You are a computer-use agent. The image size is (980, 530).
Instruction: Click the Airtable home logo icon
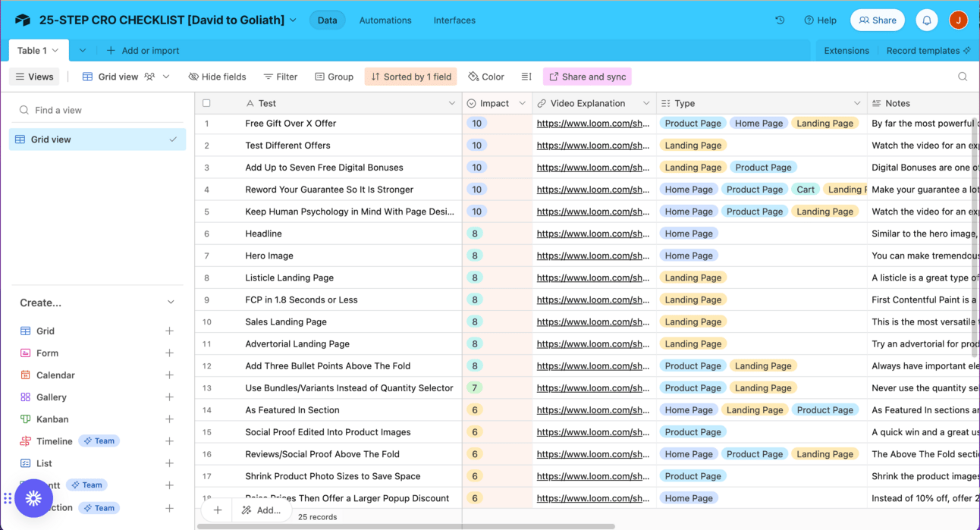click(x=23, y=20)
